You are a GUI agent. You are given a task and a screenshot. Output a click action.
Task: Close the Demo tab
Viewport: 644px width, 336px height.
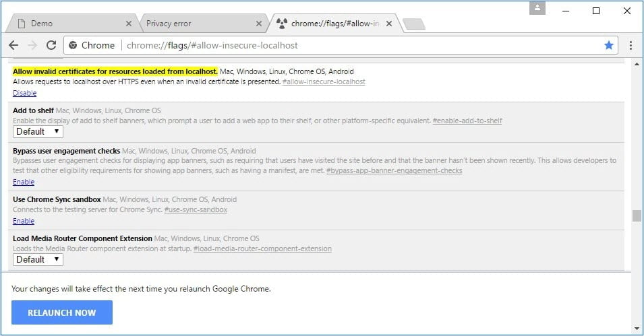[129, 24]
